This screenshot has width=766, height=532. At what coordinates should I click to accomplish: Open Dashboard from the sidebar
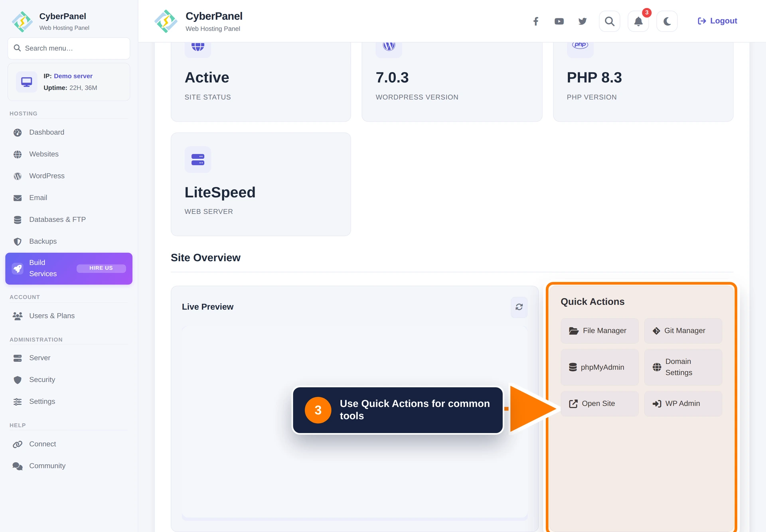click(x=69, y=132)
